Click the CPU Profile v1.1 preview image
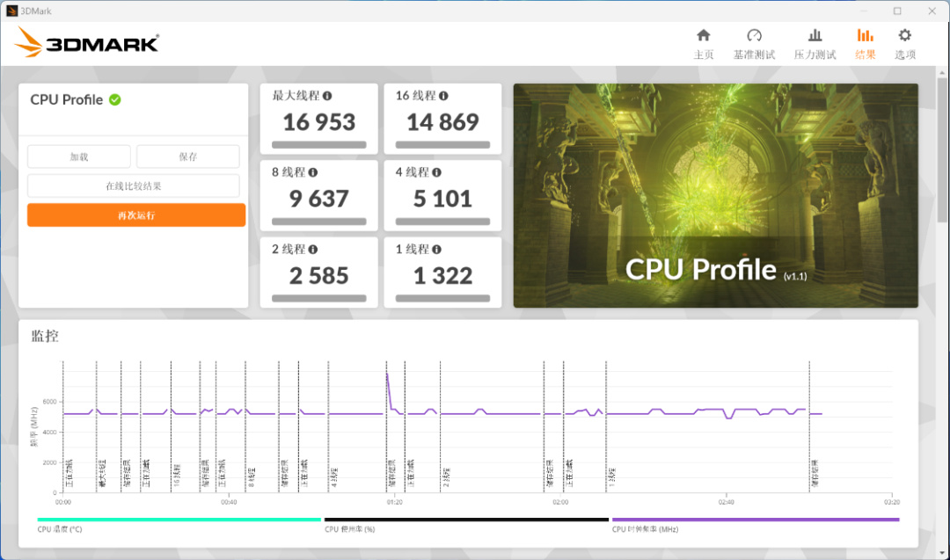Screen dimensions: 950x560 point(715,195)
